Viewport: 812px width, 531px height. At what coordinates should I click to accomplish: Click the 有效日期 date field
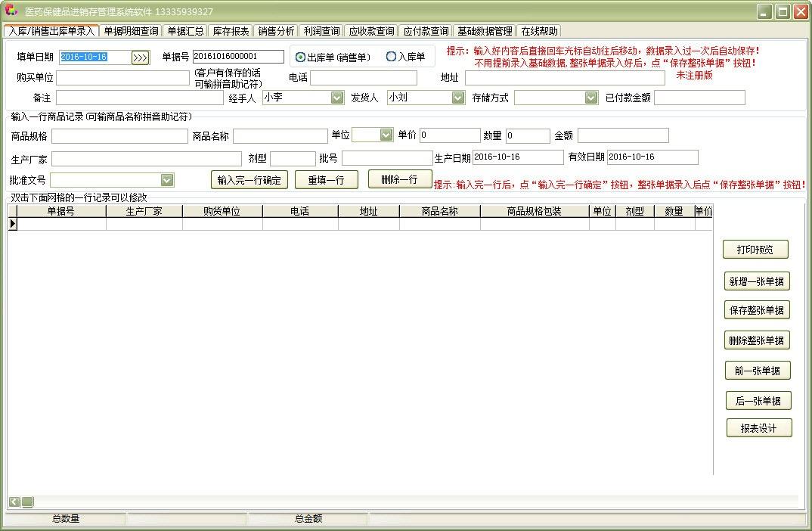pos(652,157)
